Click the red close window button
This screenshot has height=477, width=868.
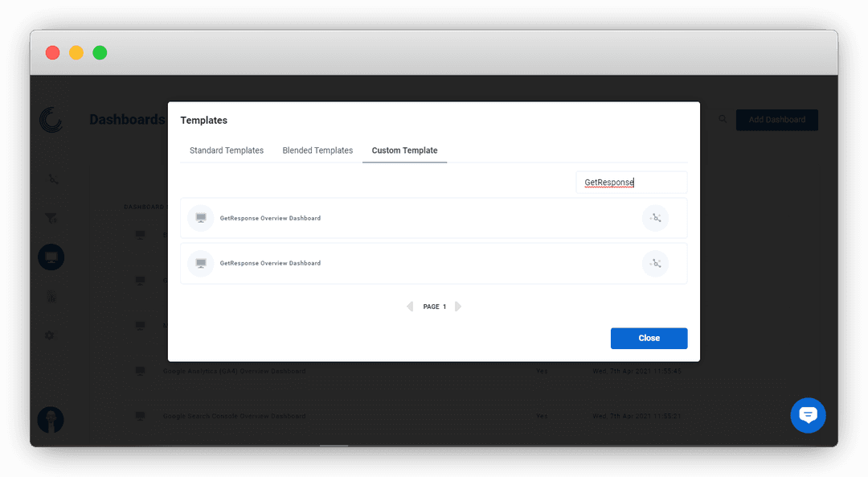[x=52, y=52]
